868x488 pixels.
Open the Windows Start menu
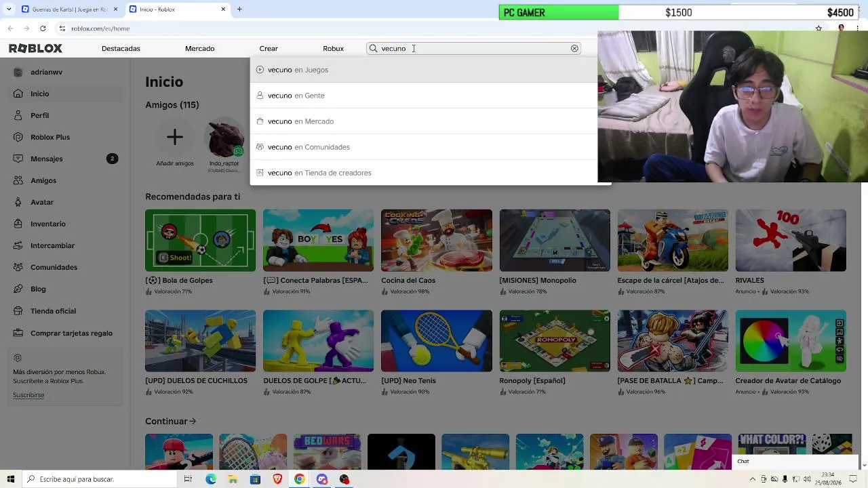pyautogui.click(x=11, y=479)
